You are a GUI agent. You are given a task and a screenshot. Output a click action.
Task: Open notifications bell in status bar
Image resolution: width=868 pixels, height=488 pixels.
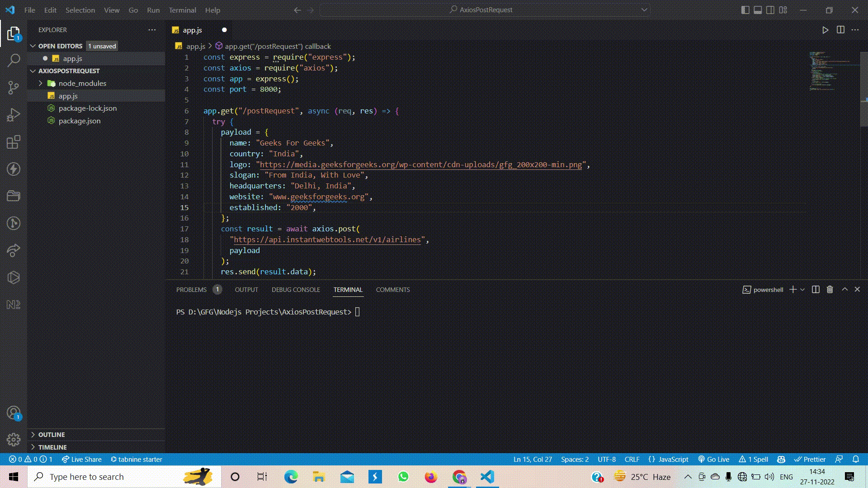pos(856,459)
